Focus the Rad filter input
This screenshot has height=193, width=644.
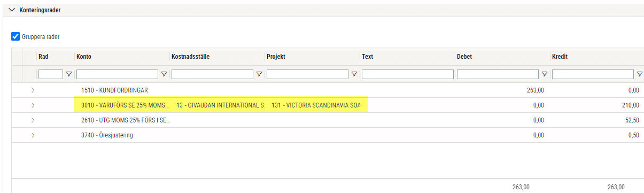point(51,74)
